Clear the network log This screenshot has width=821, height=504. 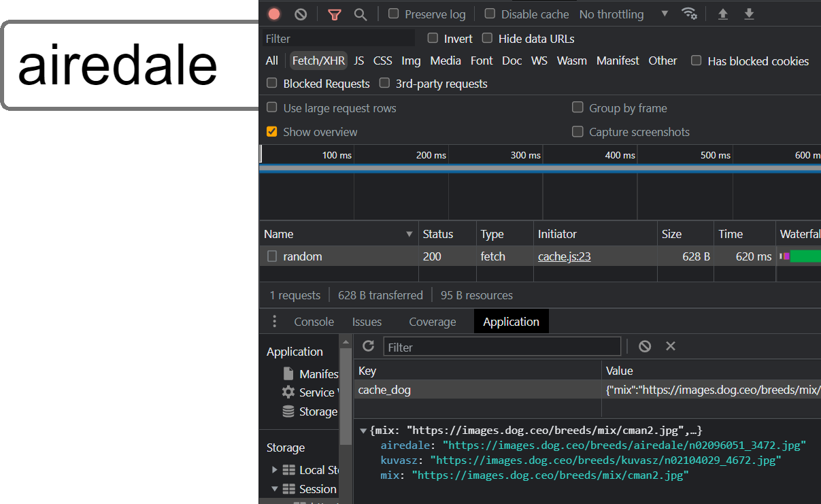(x=301, y=14)
